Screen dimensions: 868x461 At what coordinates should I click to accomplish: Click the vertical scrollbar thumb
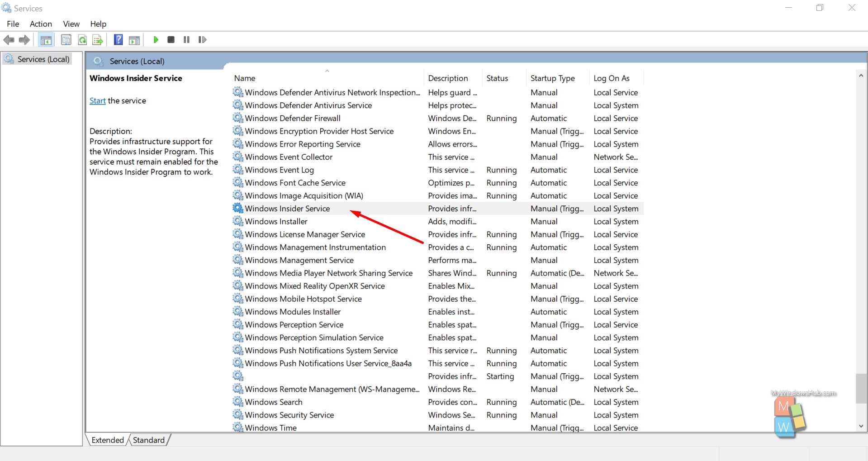pos(861,389)
